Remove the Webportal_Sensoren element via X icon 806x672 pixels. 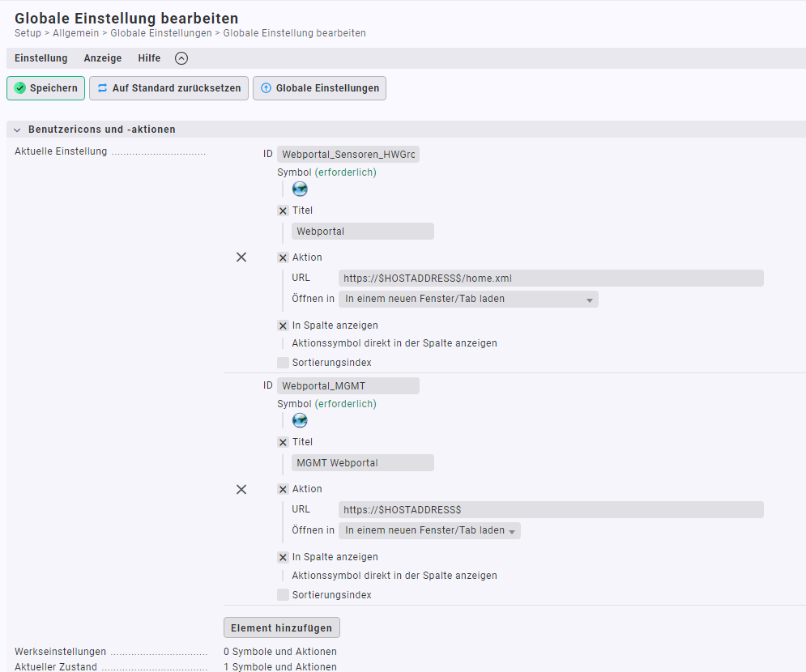coord(241,257)
